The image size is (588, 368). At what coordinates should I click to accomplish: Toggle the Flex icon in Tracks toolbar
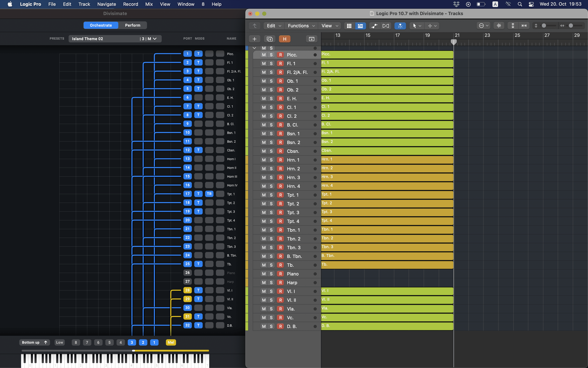tap(386, 26)
